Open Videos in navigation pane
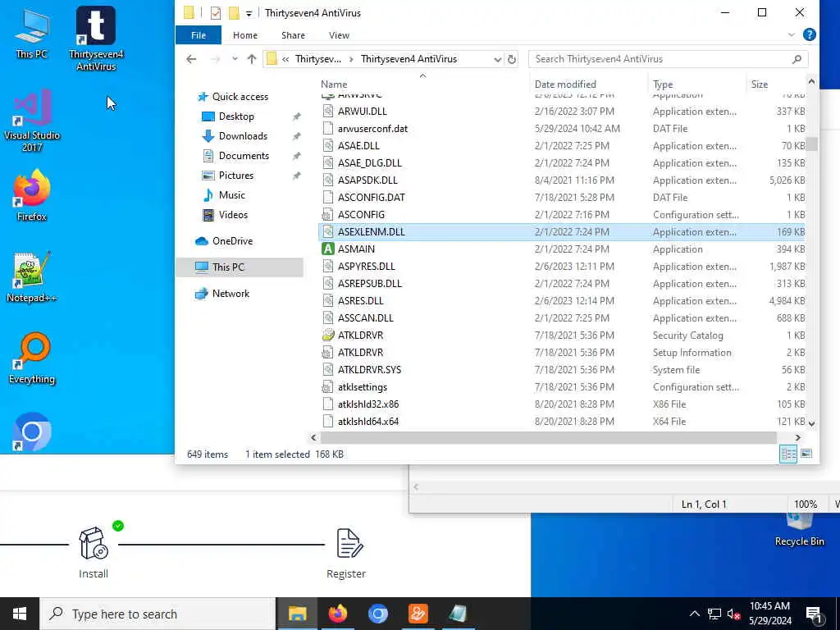Screen dimensions: 840x630 (x=233, y=215)
